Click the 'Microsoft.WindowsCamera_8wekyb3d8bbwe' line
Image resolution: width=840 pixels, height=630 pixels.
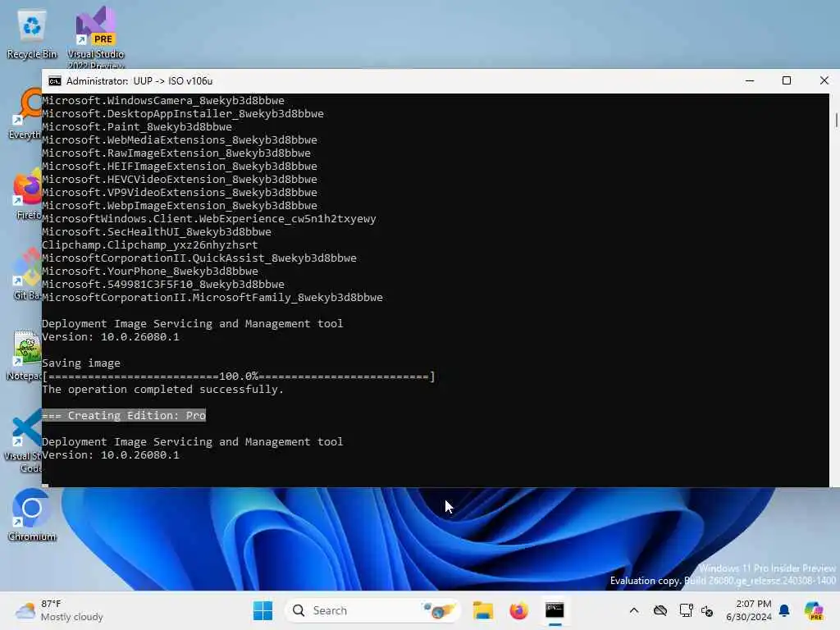[x=163, y=100]
